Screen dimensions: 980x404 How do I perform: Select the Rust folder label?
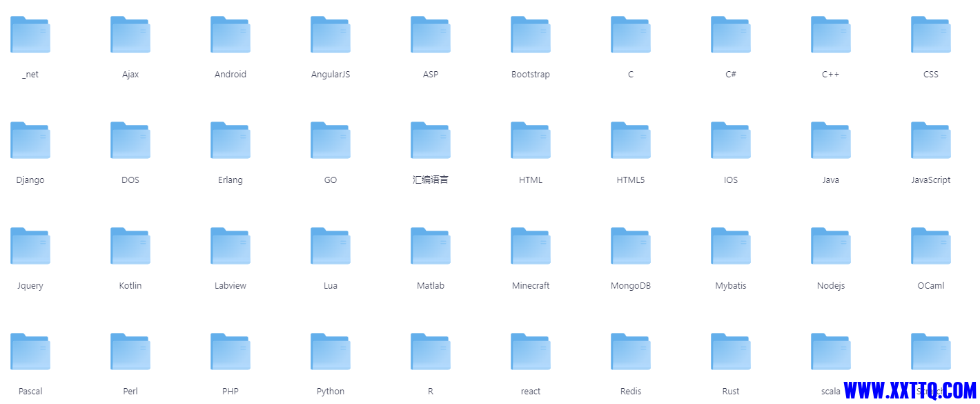(x=731, y=391)
